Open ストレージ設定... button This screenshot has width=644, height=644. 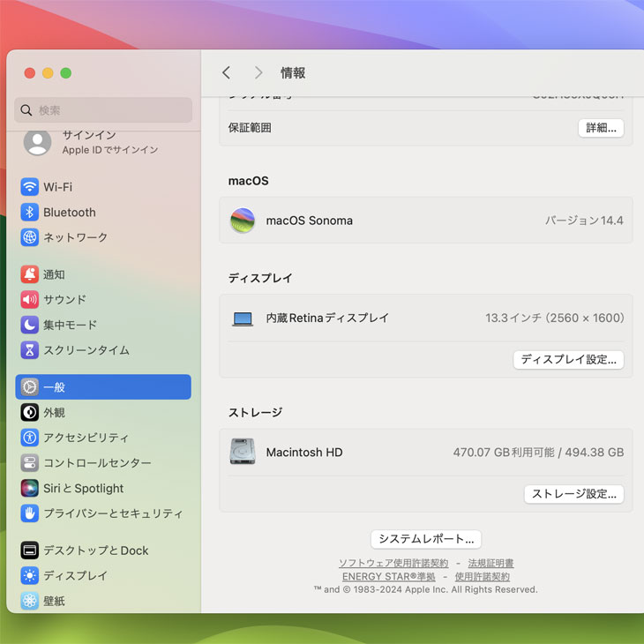pyautogui.click(x=573, y=494)
